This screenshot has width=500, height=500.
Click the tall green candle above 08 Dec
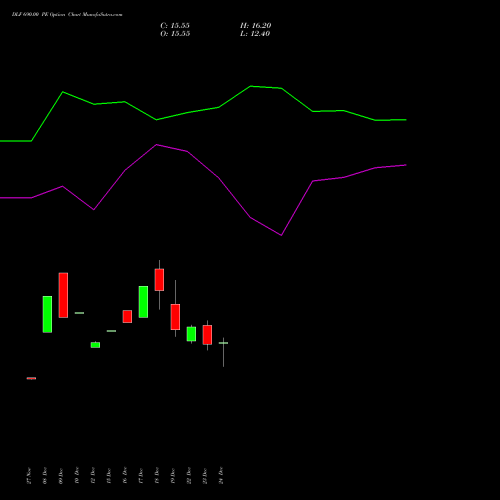coord(47,314)
